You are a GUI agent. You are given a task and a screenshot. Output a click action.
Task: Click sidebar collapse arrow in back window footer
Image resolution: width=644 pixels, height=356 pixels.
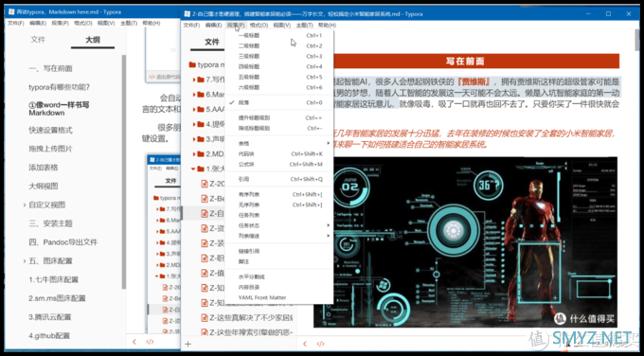point(134,341)
